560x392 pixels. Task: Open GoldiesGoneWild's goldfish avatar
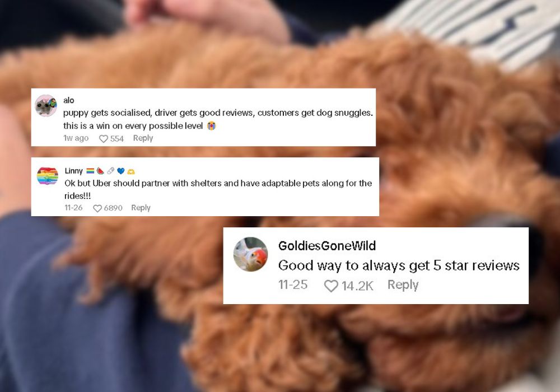click(x=250, y=254)
